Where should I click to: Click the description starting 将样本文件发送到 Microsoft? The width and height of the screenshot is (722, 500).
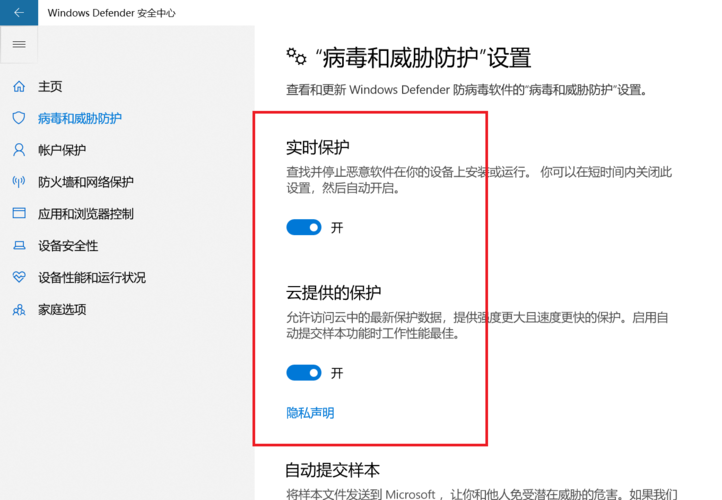pos(482,494)
